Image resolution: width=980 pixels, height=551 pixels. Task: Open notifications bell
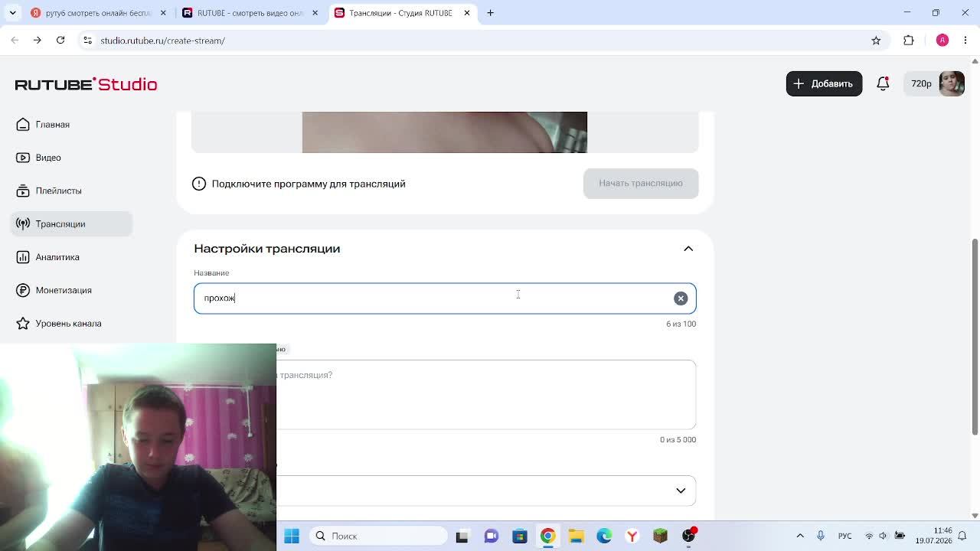point(883,83)
